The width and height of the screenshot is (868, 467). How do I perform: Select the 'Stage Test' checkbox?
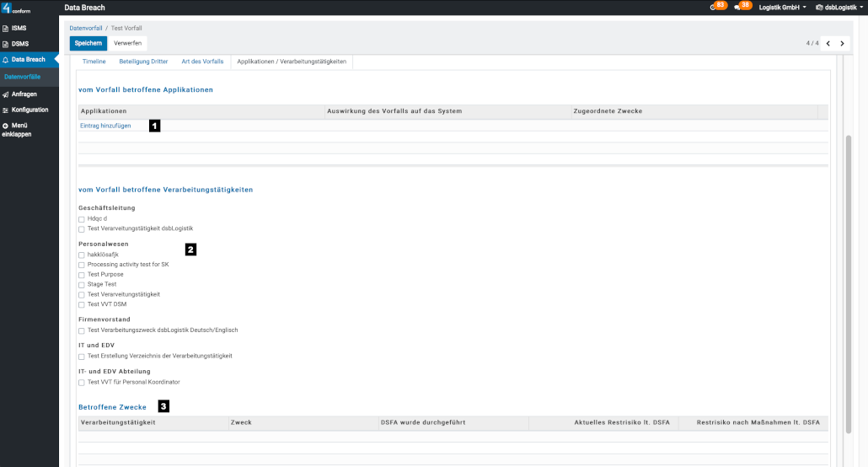click(x=82, y=285)
